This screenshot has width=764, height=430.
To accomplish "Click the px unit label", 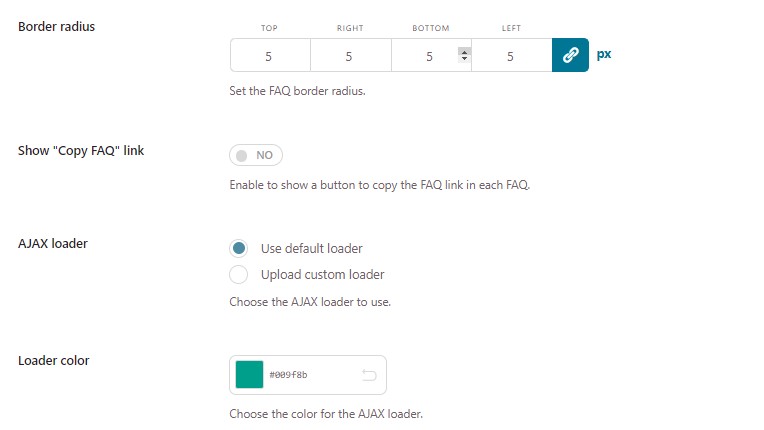I will [x=604, y=55].
